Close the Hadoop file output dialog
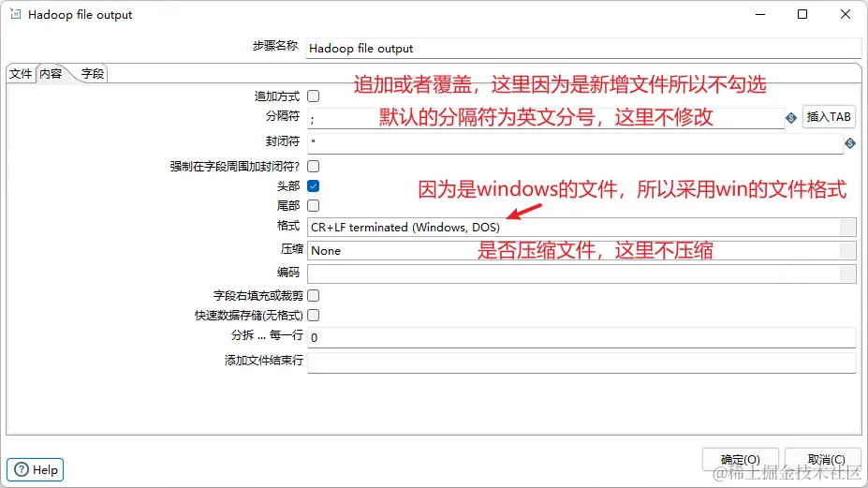The image size is (868, 488). point(846,14)
